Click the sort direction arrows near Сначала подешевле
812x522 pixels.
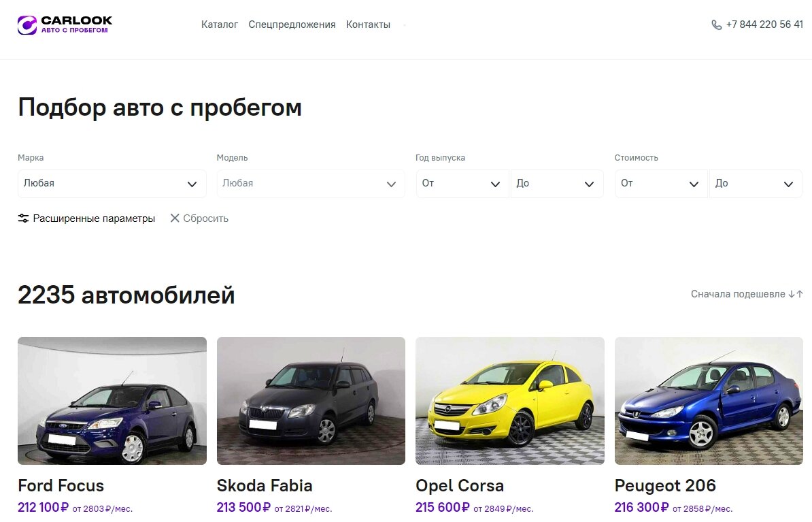(795, 294)
